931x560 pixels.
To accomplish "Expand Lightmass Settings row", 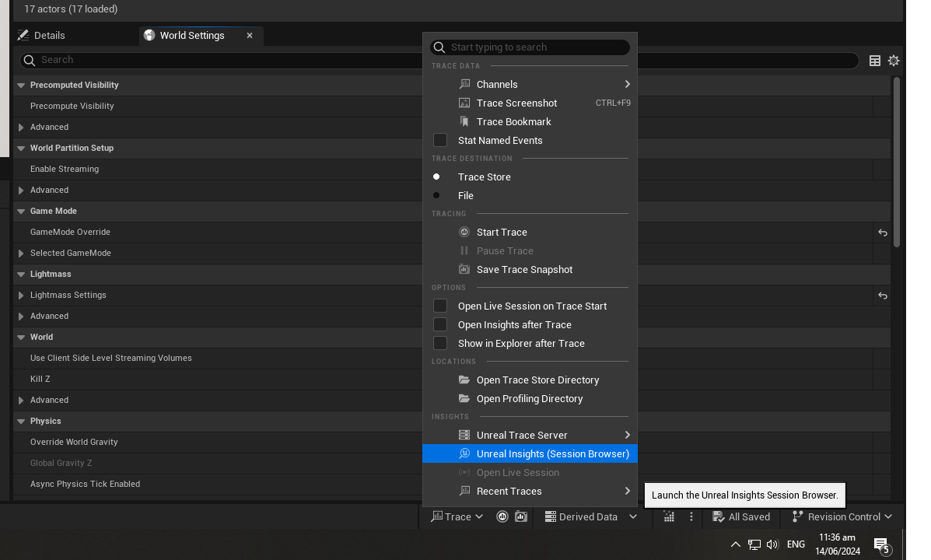I will [21, 296].
